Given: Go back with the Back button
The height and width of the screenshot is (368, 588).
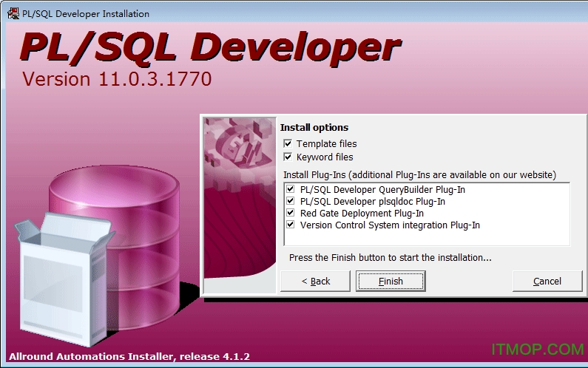Looking at the screenshot, I should pyautogui.click(x=316, y=281).
